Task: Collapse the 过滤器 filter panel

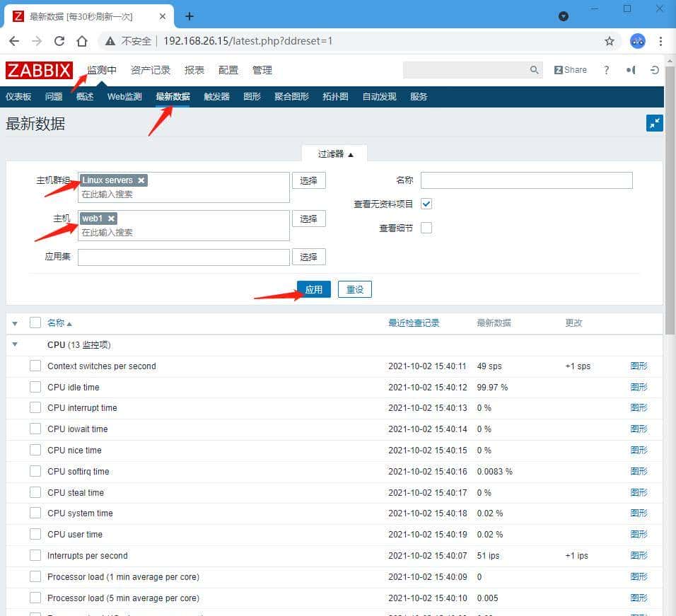Action: tap(334, 153)
